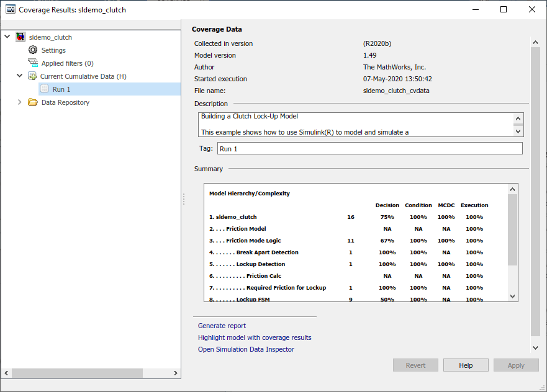Click in the Tag input field
This screenshot has height=392, width=547.
tap(369, 149)
